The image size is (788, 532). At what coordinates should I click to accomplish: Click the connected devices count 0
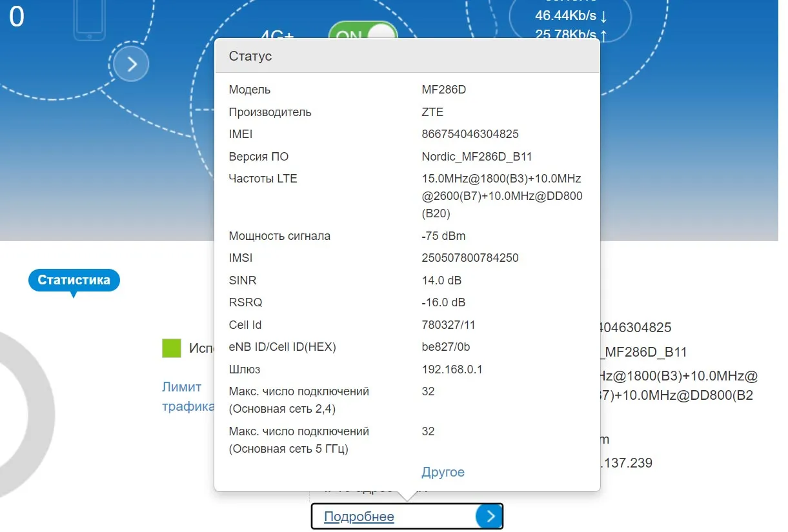click(x=17, y=17)
